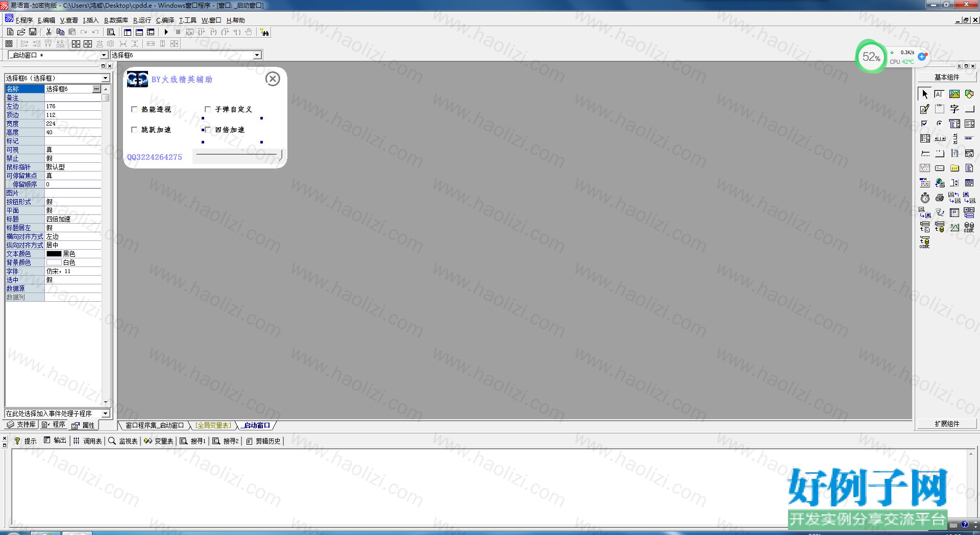Click the 基本组件 palette header button

pyautogui.click(x=947, y=77)
